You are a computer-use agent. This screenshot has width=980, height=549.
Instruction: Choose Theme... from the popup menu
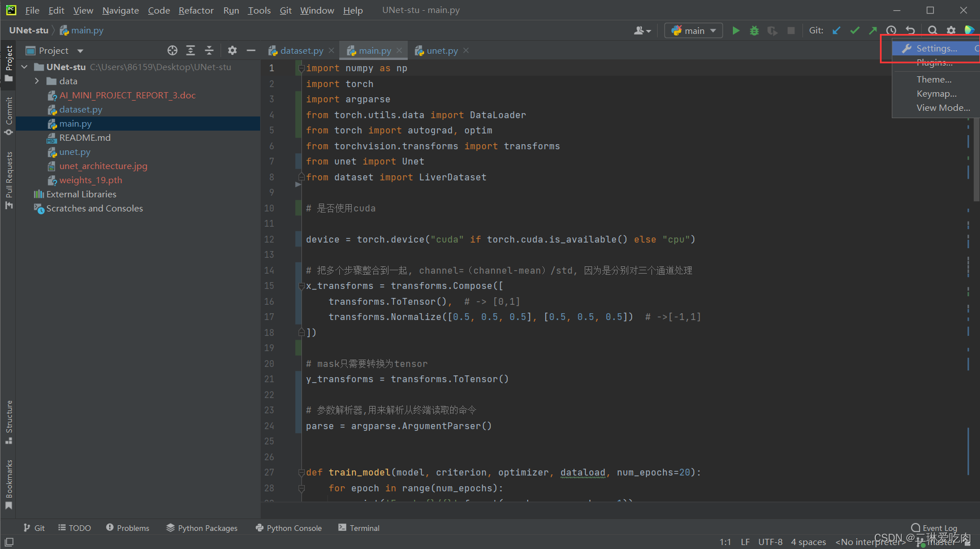click(936, 79)
